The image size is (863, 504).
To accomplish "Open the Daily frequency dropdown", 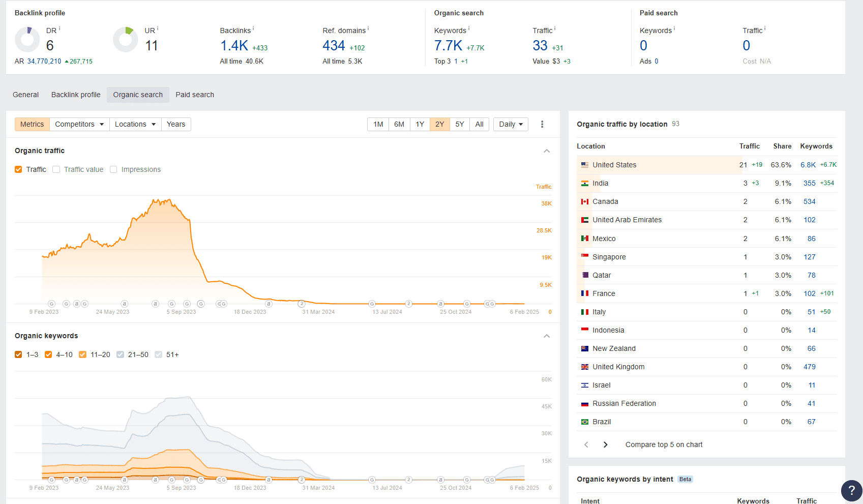I will [x=510, y=124].
